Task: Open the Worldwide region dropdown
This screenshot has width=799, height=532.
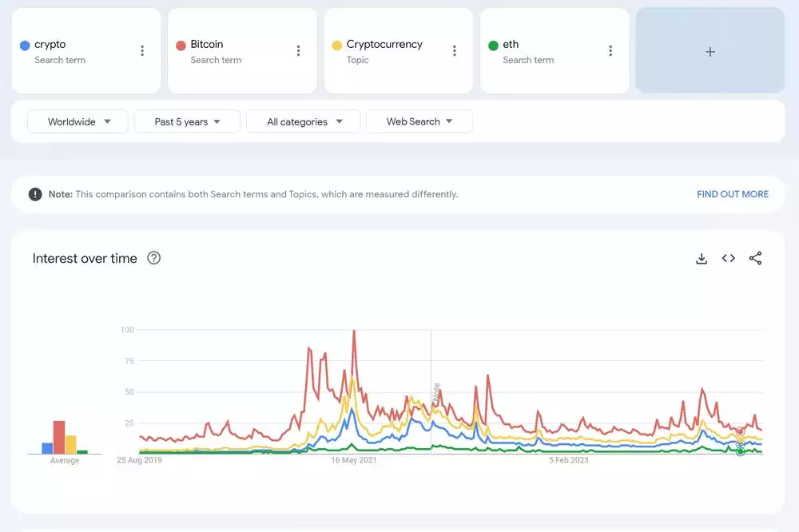Action: click(x=77, y=121)
